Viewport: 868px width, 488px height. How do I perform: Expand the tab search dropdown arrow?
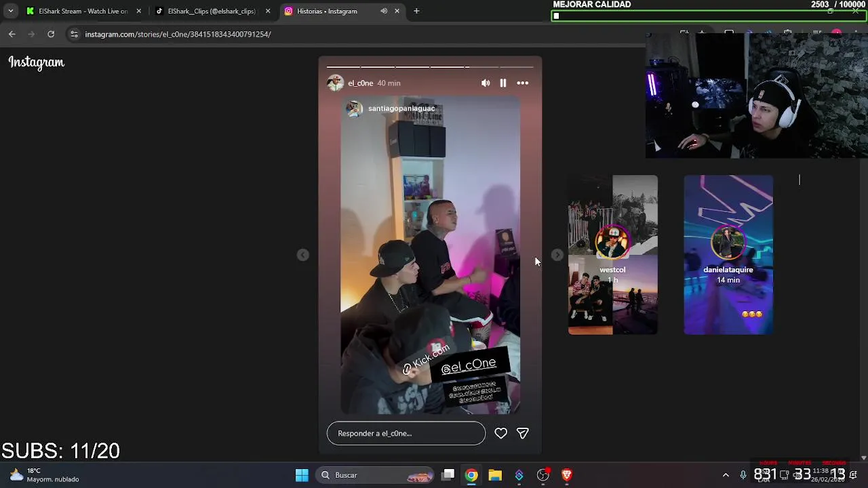coord(10,11)
